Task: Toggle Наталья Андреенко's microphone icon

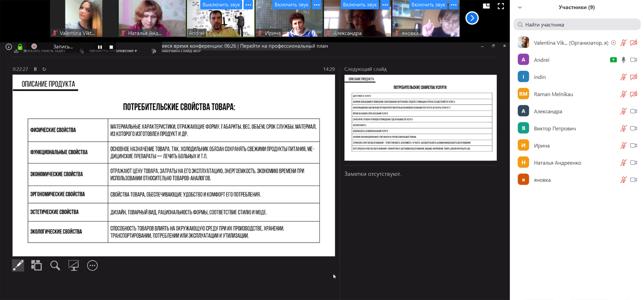Action: pos(623,163)
